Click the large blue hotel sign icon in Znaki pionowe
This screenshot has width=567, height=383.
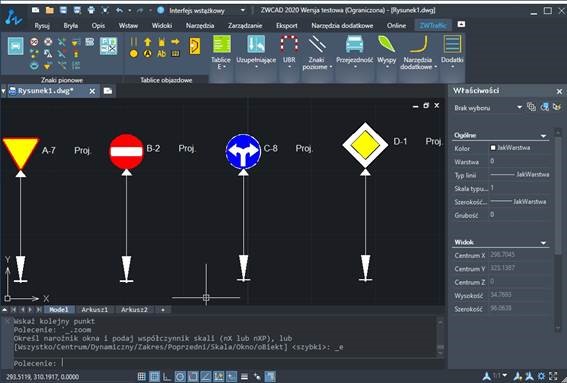pyautogui.click(x=16, y=46)
